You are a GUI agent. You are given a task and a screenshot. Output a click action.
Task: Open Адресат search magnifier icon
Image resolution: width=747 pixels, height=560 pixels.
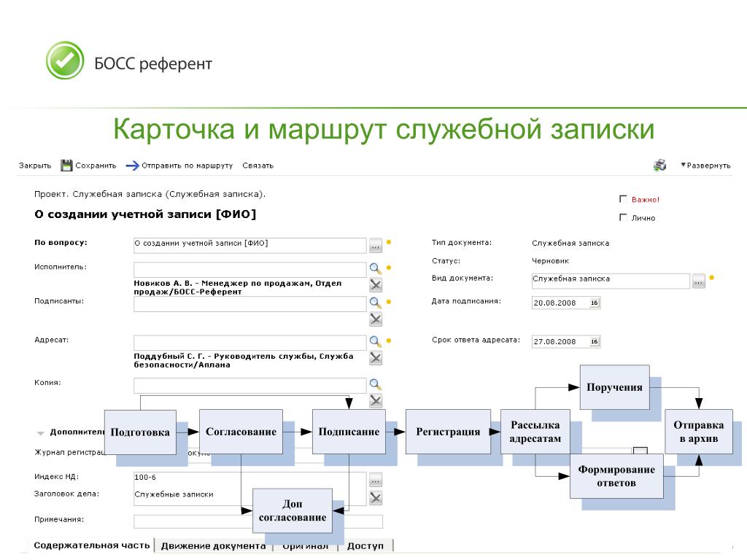pyautogui.click(x=376, y=341)
